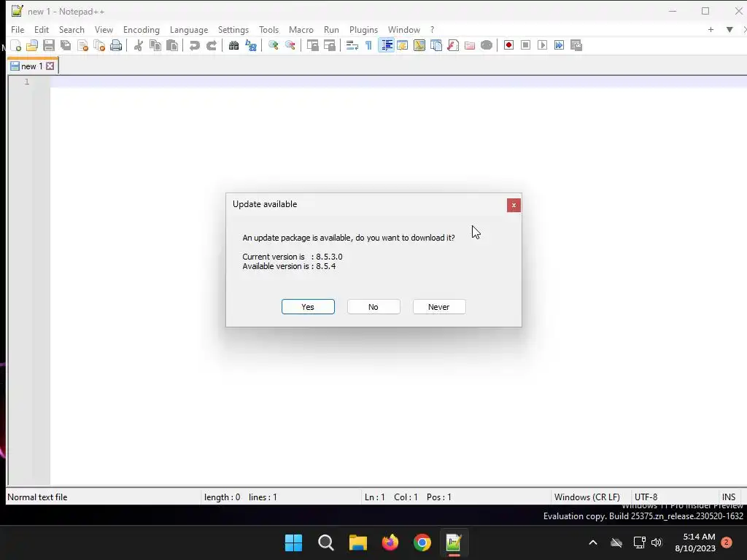This screenshot has width=747, height=560.
Task: Open the Encoding menu
Action: [x=142, y=29]
